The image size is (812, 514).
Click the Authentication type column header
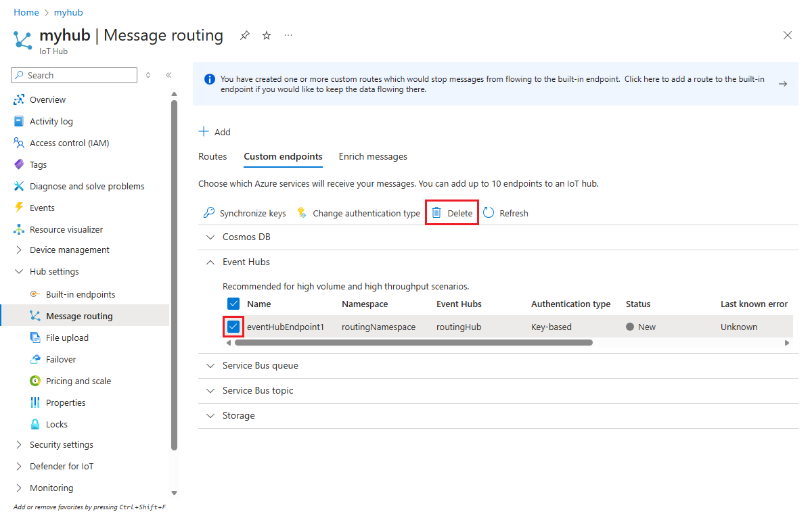point(571,304)
